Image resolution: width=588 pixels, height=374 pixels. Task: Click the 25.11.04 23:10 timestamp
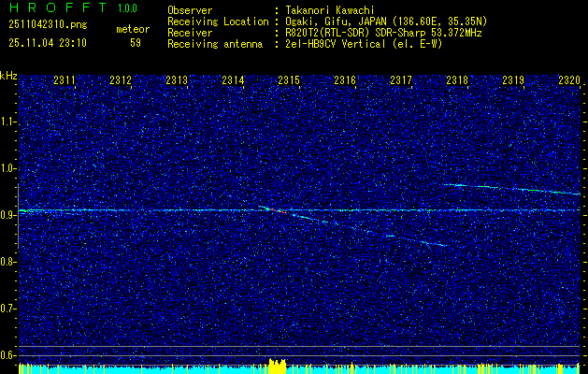pyautogui.click(x=47, y=42)
